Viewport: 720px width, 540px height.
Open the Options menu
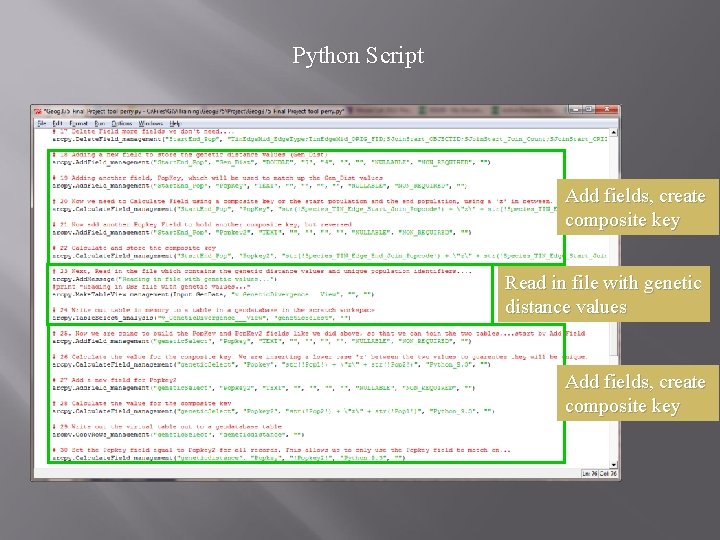(x=122, y=124)
